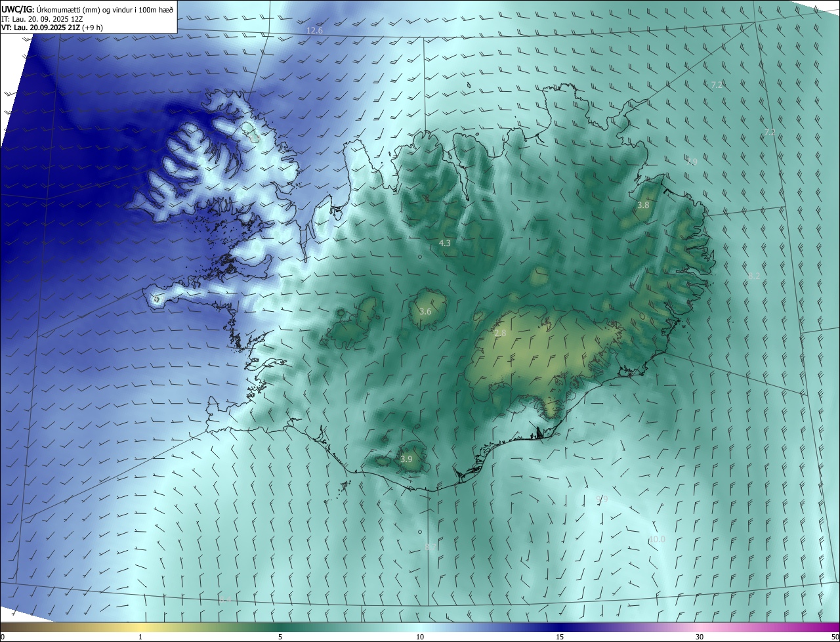The height and width of the screenshot is (642, 840).
Task: Click the 10 tick on the color scale
Action: 420,637
